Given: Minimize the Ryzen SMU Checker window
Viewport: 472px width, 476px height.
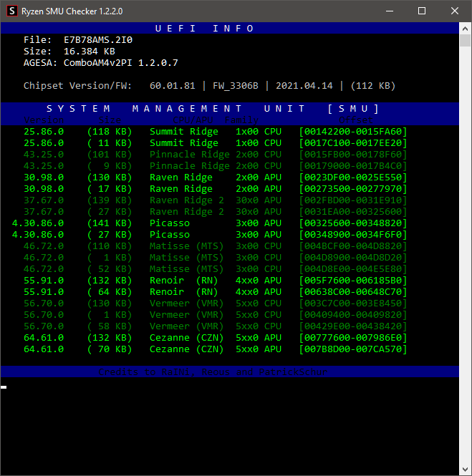Looking at the screenshot, I should (390, 11).
